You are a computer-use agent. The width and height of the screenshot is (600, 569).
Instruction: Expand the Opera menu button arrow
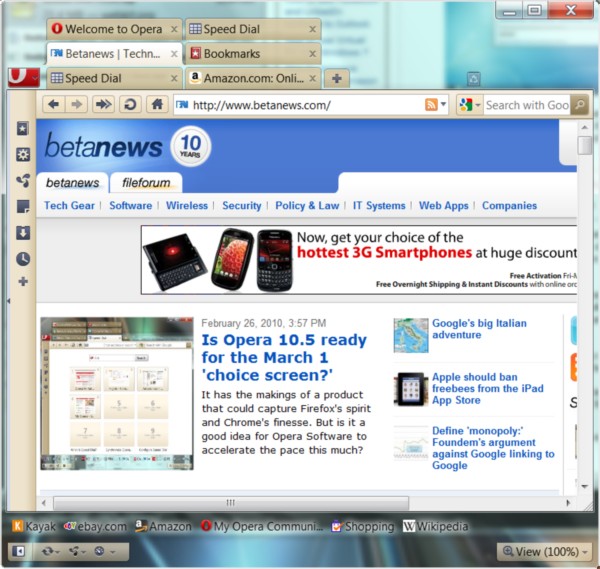[35, 78]
